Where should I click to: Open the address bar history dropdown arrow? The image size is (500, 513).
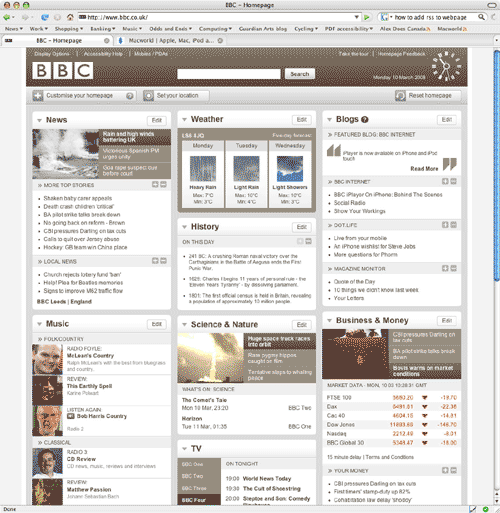(357, 17)
